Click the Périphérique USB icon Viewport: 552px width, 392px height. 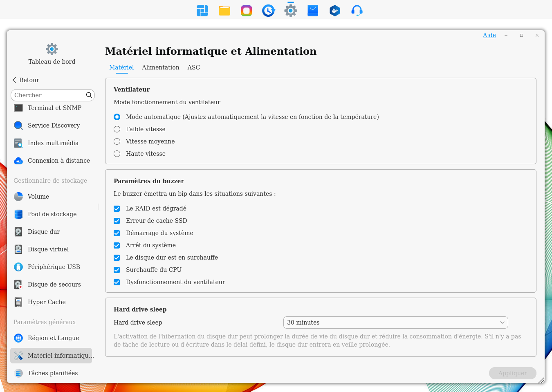point(18,267)
